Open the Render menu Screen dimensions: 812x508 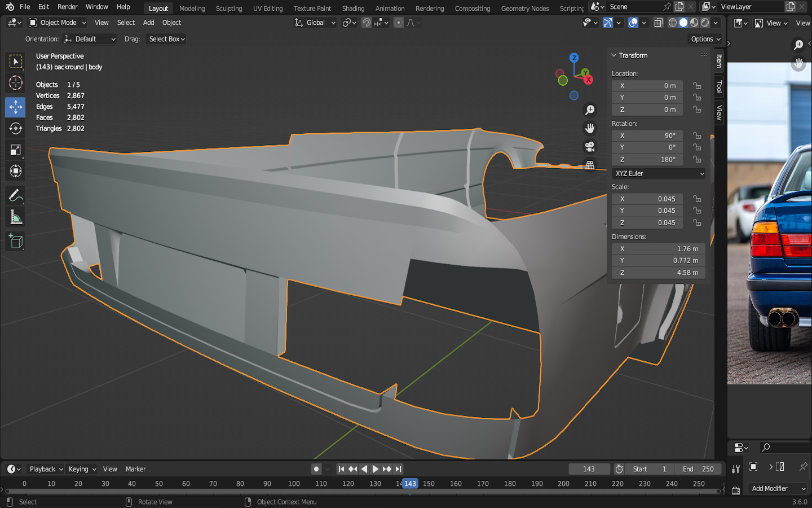point(67,7)
